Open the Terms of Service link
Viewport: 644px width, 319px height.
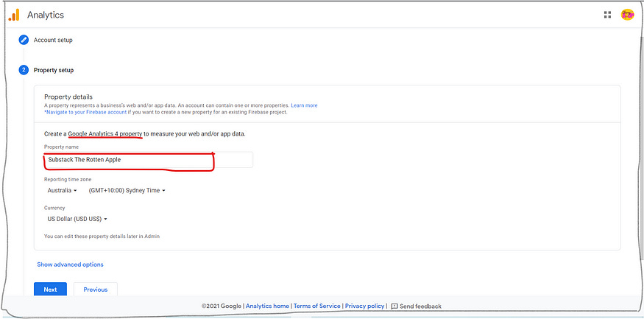(317, 306)
